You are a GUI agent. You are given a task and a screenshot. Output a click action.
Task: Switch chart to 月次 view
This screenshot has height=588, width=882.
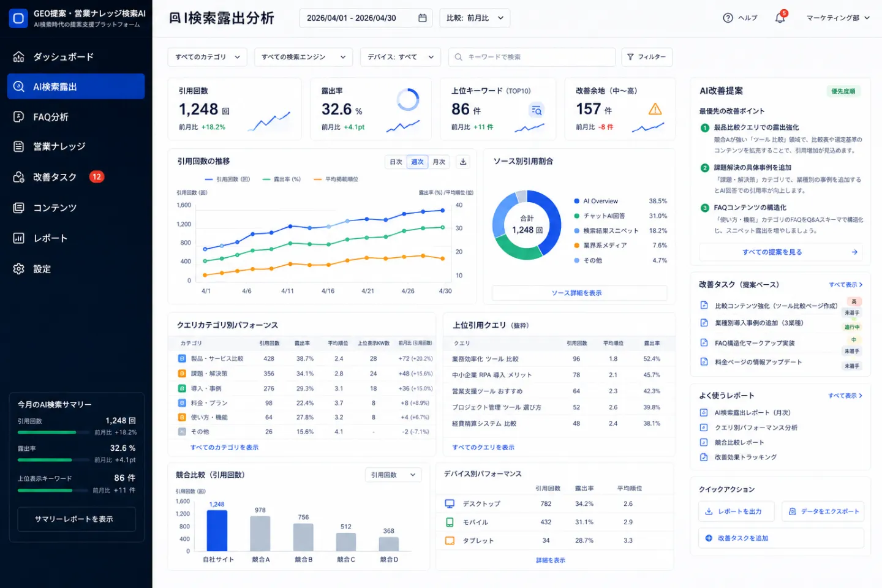439,162
